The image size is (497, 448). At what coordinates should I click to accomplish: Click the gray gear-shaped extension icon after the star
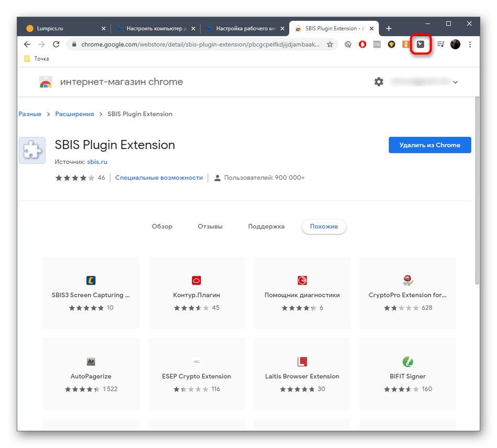[348, 44]
